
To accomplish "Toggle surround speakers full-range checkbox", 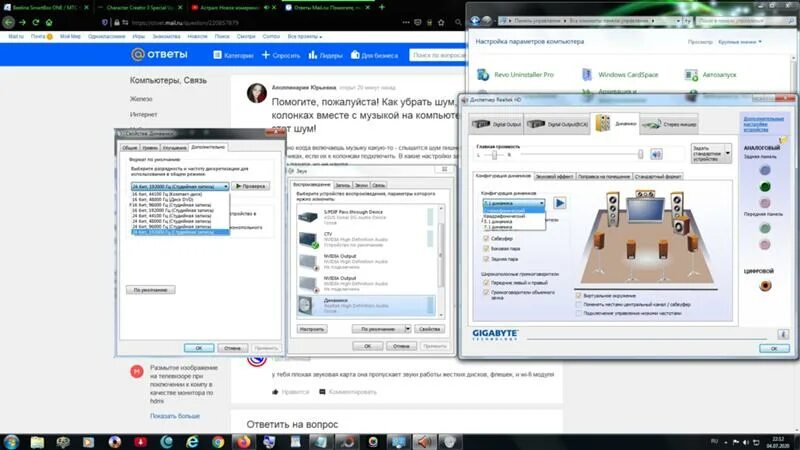I will (486, 292).
